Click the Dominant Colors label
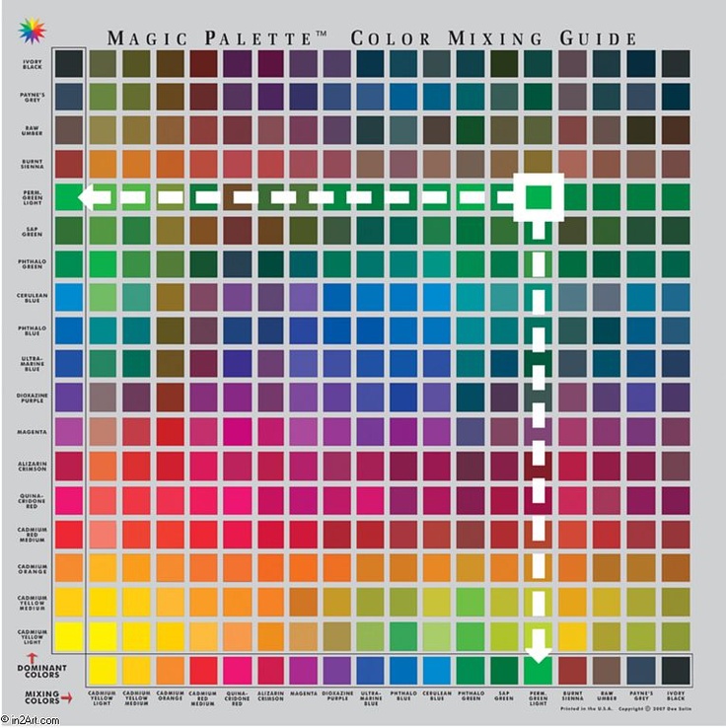This screenshot has height=728, width=726. point(34,674)
